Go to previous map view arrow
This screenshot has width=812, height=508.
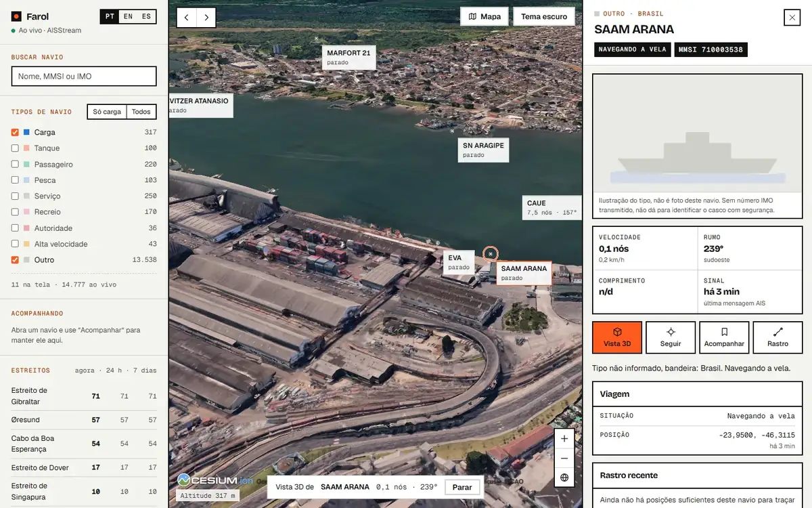tap(187, 18)
